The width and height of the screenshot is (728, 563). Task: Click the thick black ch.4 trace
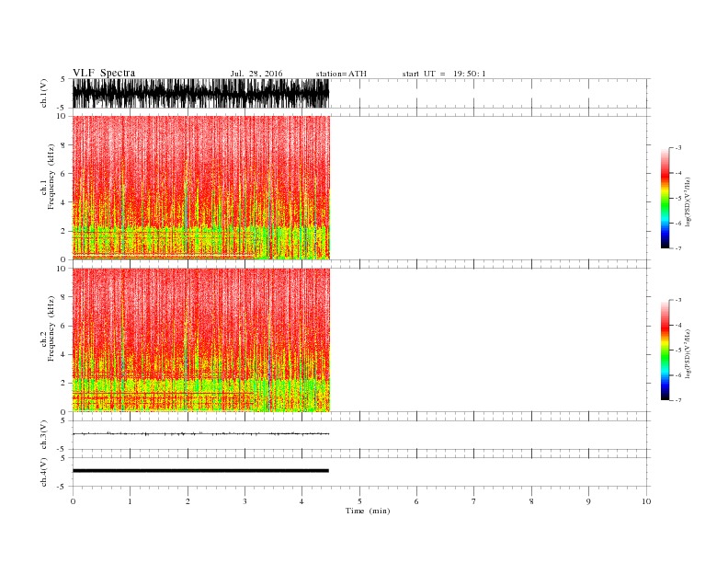click(200, 471)
